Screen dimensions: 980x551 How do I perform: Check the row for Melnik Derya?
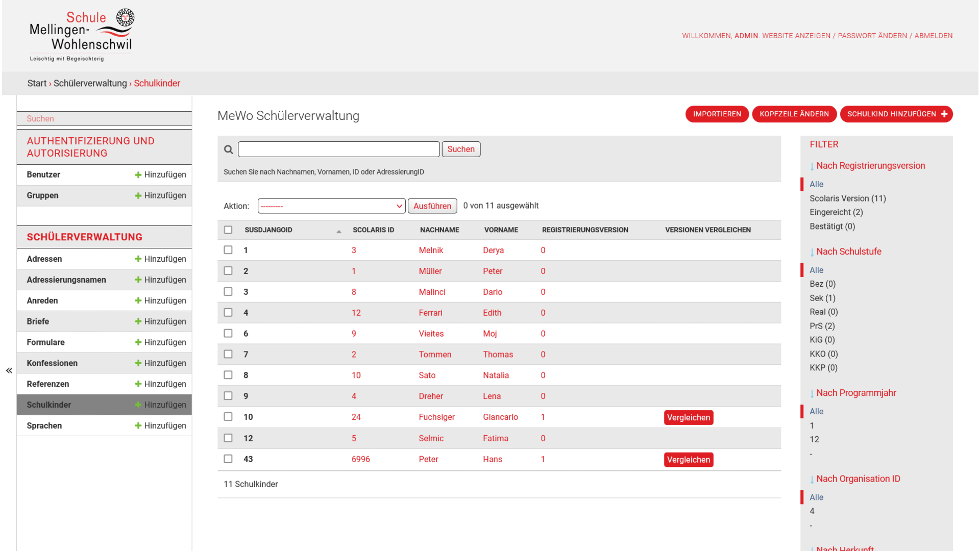pyautogui.click(x=228, y=250)
